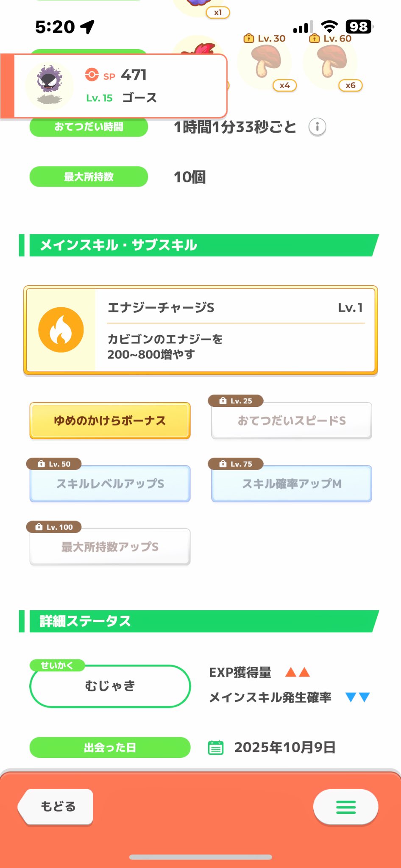The width and height of the screenshot is (401, 868).
Task: Tap the 詳細ステータス section header
Action: click(x=199, y=621)
